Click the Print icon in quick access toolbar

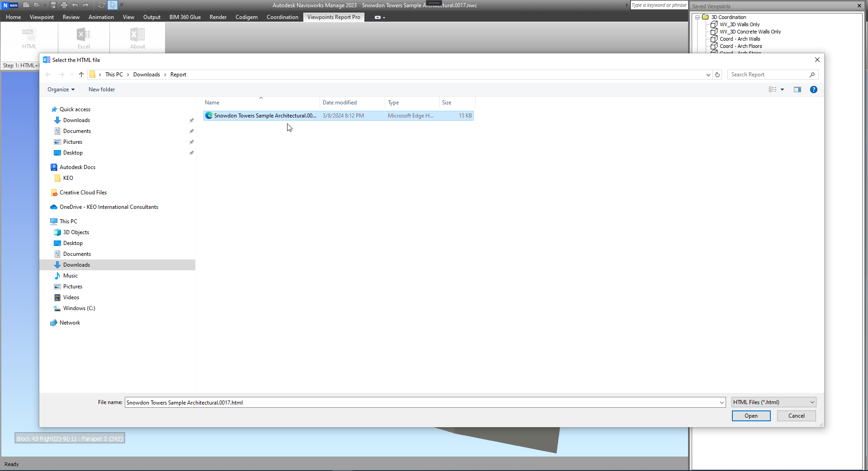pos(64,5)
